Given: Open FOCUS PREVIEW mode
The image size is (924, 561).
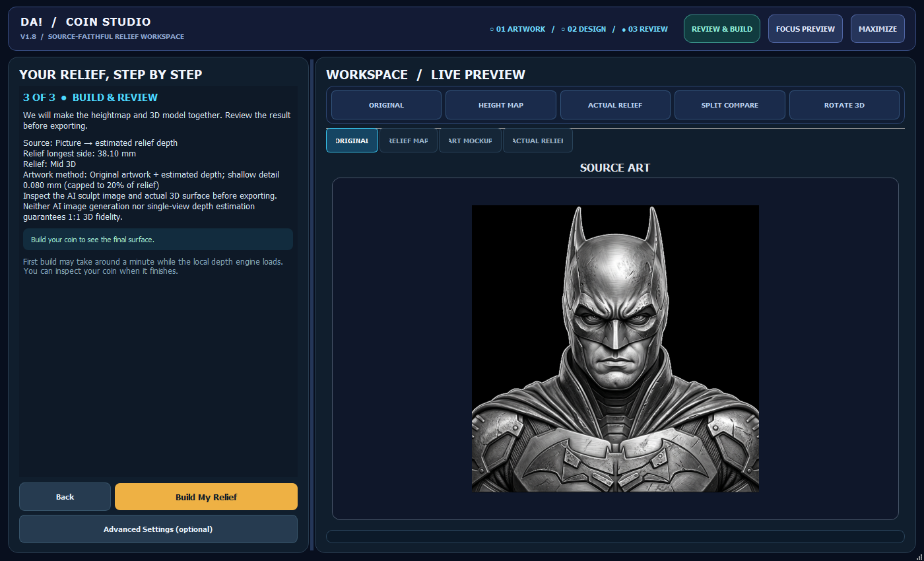Looking at the screenshot, I should click(x=805, y=29).
